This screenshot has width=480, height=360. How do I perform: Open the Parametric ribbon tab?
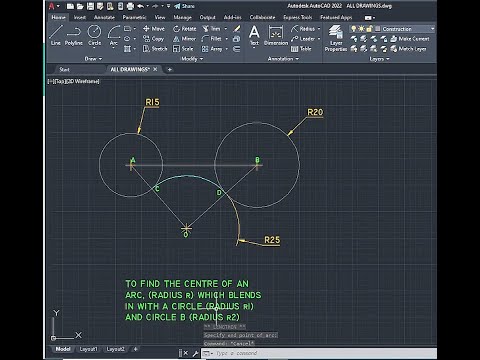tap(134, 17)
